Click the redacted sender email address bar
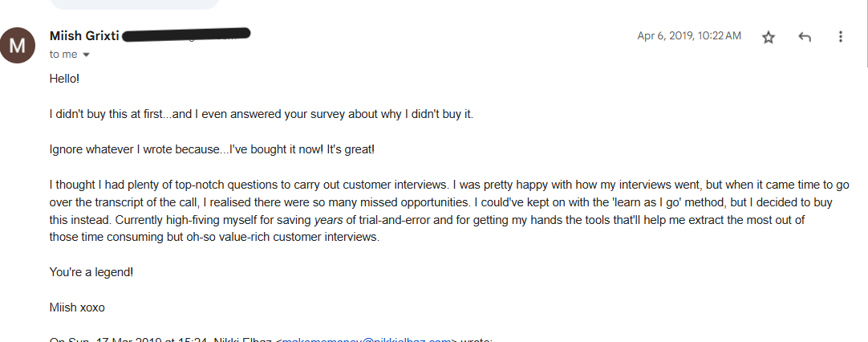This screenshot has height=342, width=868. tap(187, 35)
